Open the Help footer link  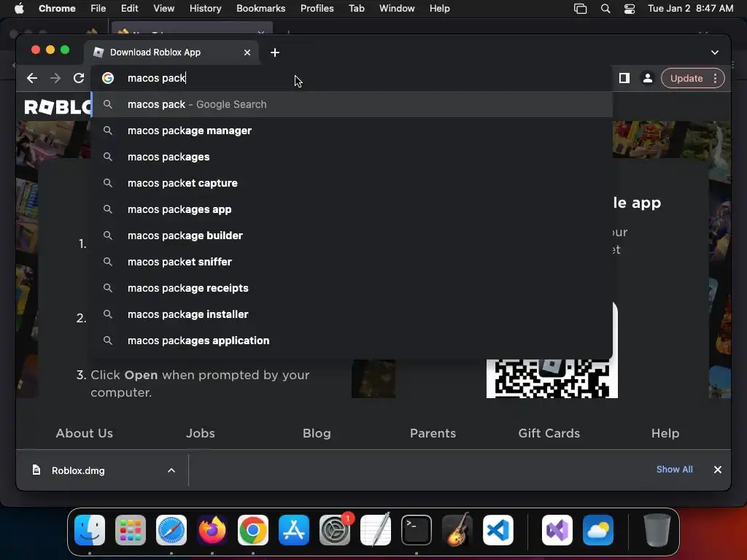tap(665, 433)
